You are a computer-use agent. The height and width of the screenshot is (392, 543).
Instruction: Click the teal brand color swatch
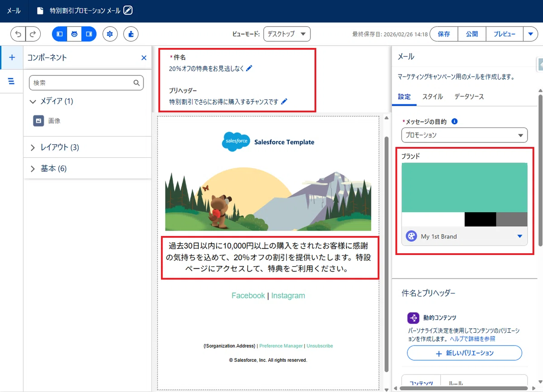(464, 188)
